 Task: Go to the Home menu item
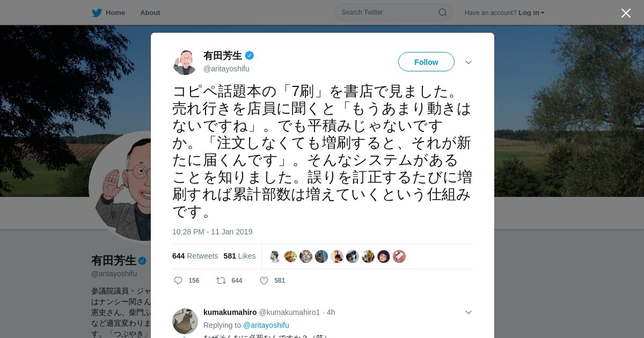(115, 12)
